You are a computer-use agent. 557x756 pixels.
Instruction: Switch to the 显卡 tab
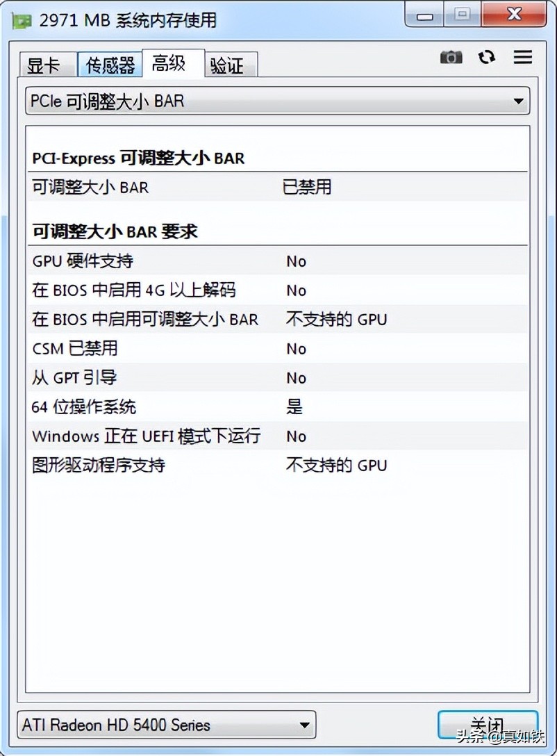[43, 65]
